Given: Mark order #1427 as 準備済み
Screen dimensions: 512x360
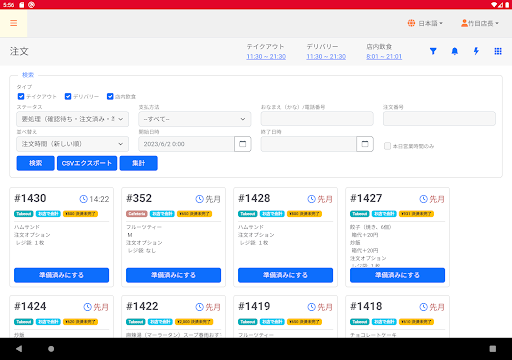Looking at the screenshot, I should click(397, 275).
